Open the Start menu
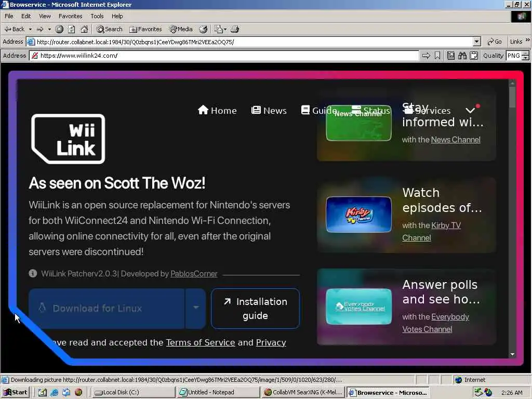Image resolution: width=532 pixels, height=399 pixels. (15, 392)
